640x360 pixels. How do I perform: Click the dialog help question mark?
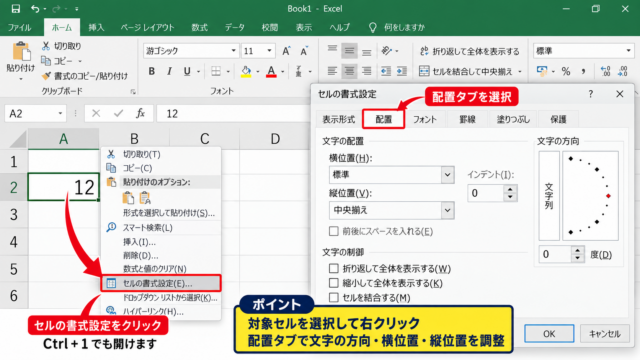[590, 94]
